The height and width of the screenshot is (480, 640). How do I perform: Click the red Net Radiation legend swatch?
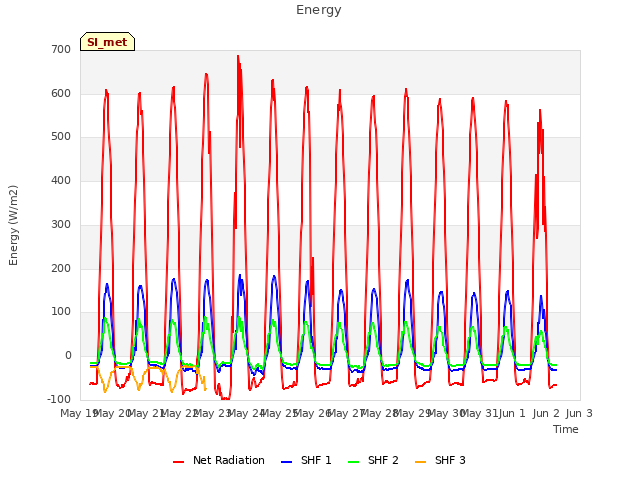click(178, 462)
